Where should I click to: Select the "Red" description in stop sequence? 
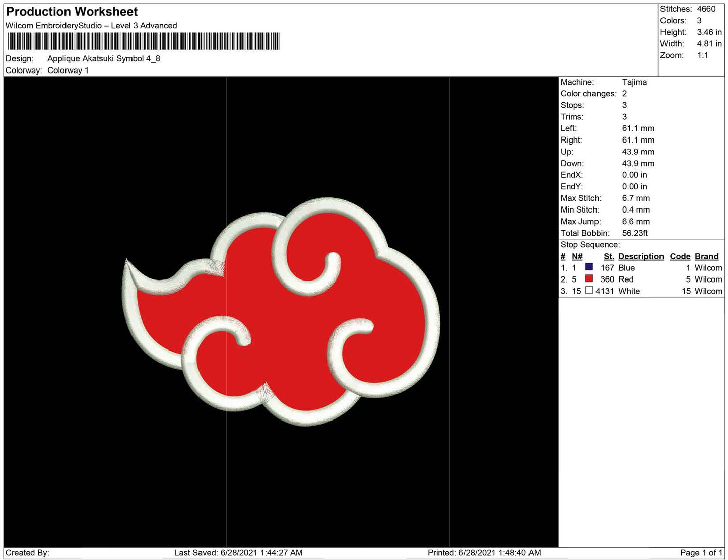(x=626, y=279)
